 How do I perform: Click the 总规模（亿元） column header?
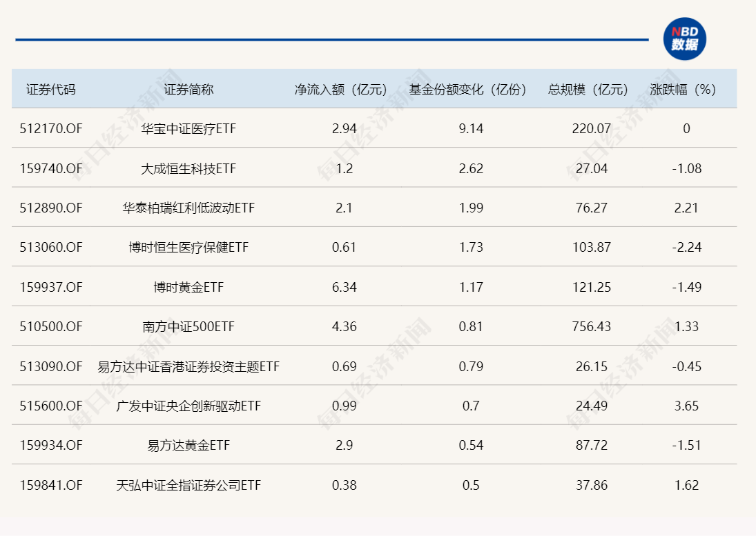[x=588, y=90]
